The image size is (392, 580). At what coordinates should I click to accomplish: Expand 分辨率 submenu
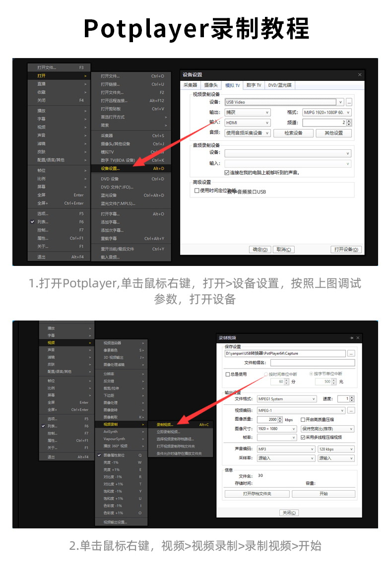point(121,374)
